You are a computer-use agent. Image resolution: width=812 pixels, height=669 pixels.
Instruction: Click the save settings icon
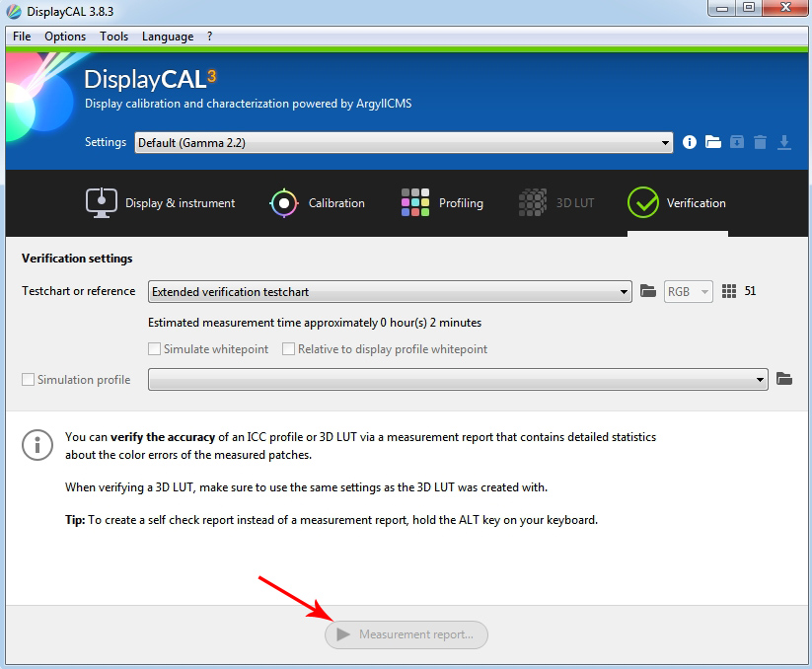[737, 142]
